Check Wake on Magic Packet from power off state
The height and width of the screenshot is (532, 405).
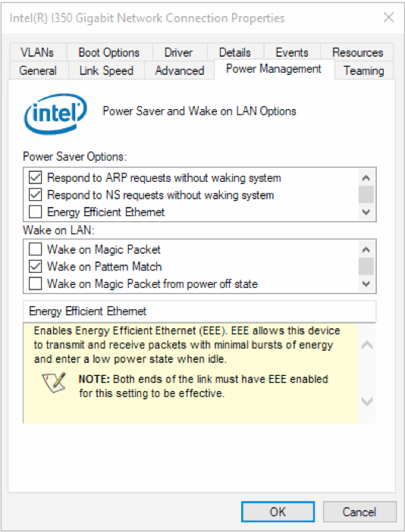click(36, 283)
